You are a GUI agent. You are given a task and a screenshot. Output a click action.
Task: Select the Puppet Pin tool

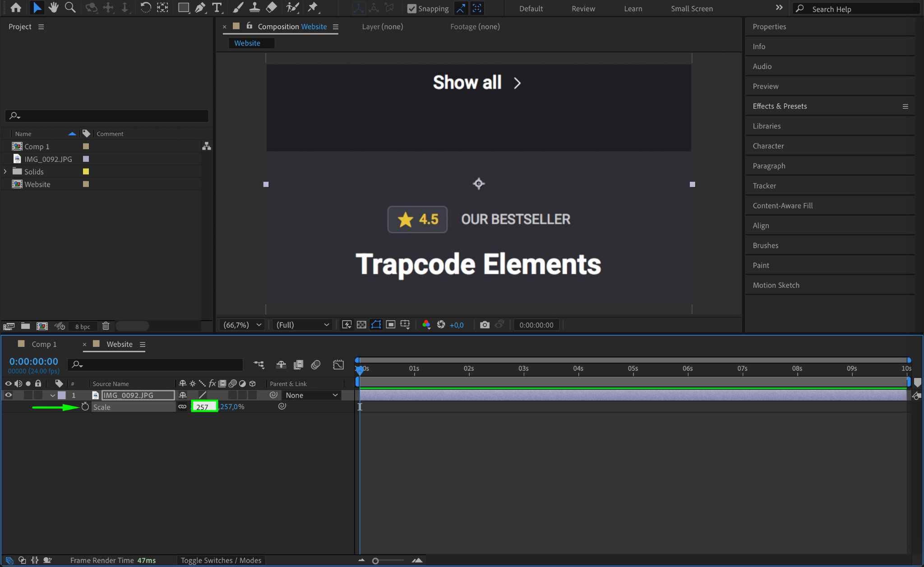[312, 8]
